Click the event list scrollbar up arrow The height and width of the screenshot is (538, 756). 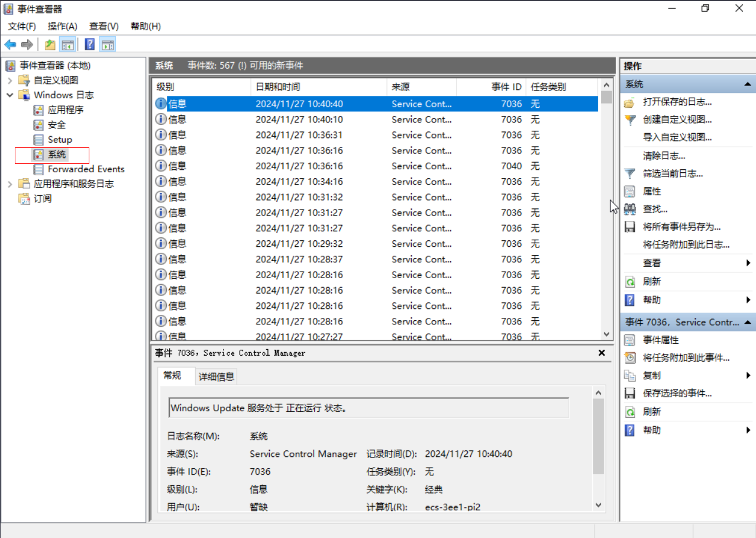[x=606, y=85]
